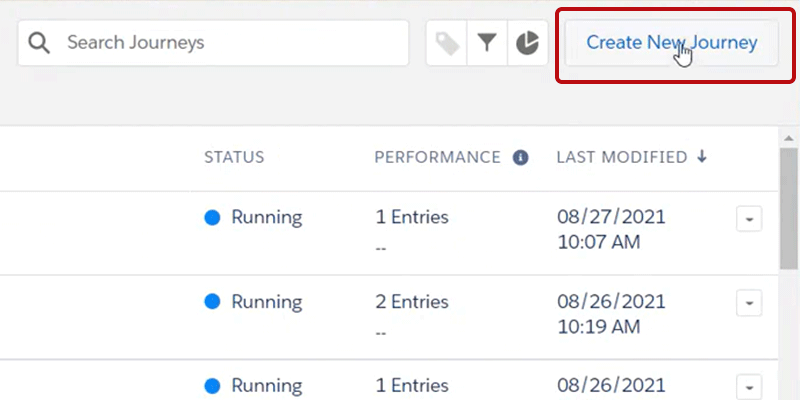Click the STATUS column header

click(234, 157)
